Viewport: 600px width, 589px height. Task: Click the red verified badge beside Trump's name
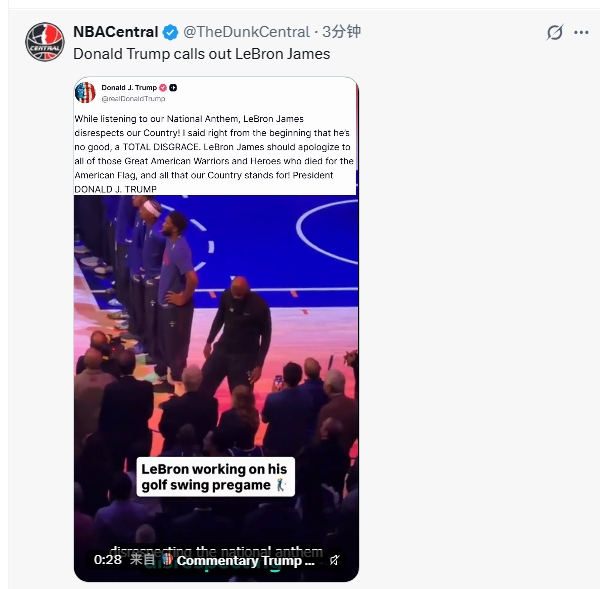163,88
